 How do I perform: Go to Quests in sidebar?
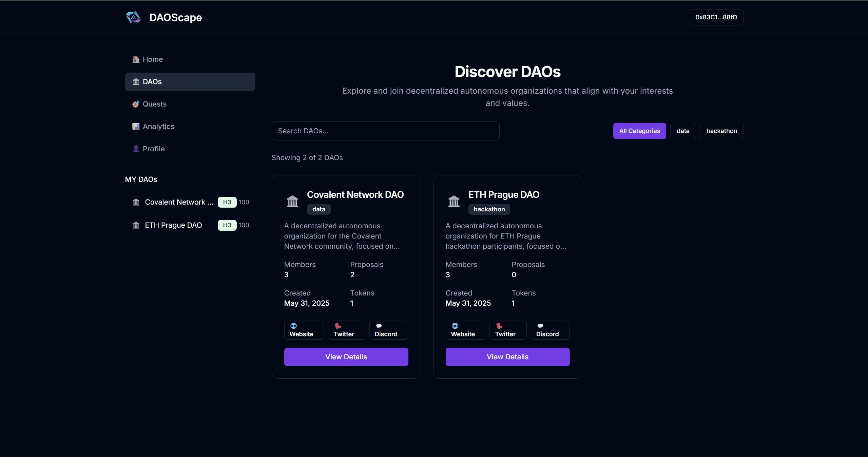click(154, 104)
